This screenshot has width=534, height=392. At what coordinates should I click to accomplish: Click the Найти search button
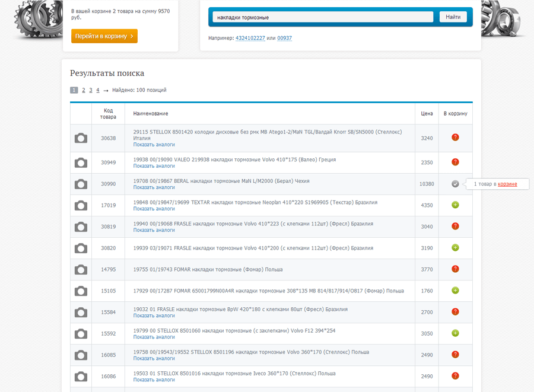pos(453,17)
